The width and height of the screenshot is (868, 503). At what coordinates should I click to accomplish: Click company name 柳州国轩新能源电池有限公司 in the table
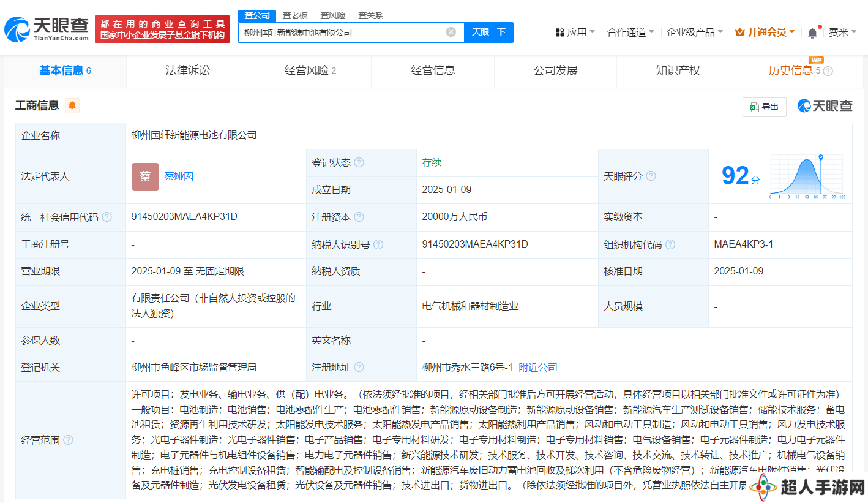[194, 135]
